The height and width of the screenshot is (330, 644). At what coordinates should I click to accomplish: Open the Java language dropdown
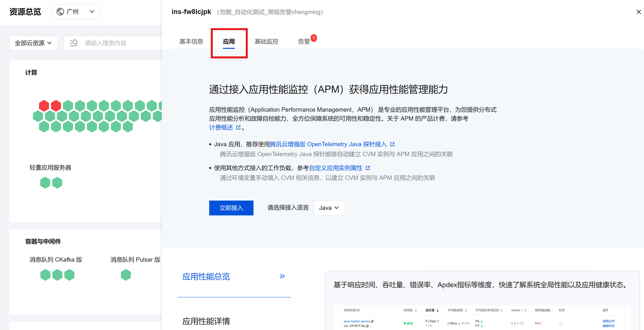click(329, 208)
